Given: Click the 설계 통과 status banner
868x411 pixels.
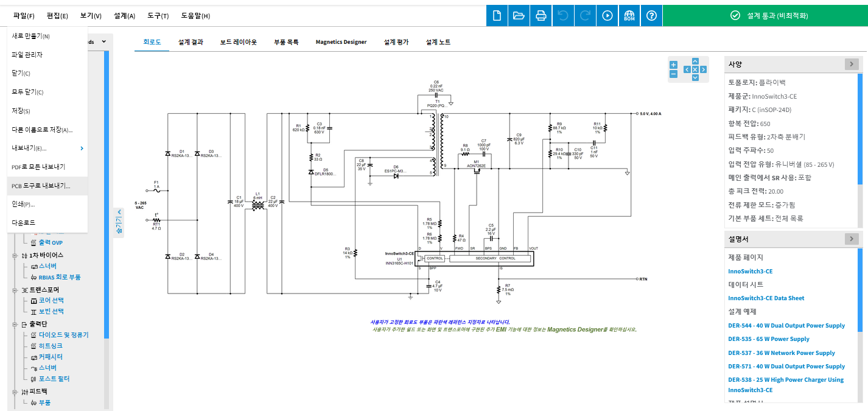Looking at the screenshot, I should point(765,16).
